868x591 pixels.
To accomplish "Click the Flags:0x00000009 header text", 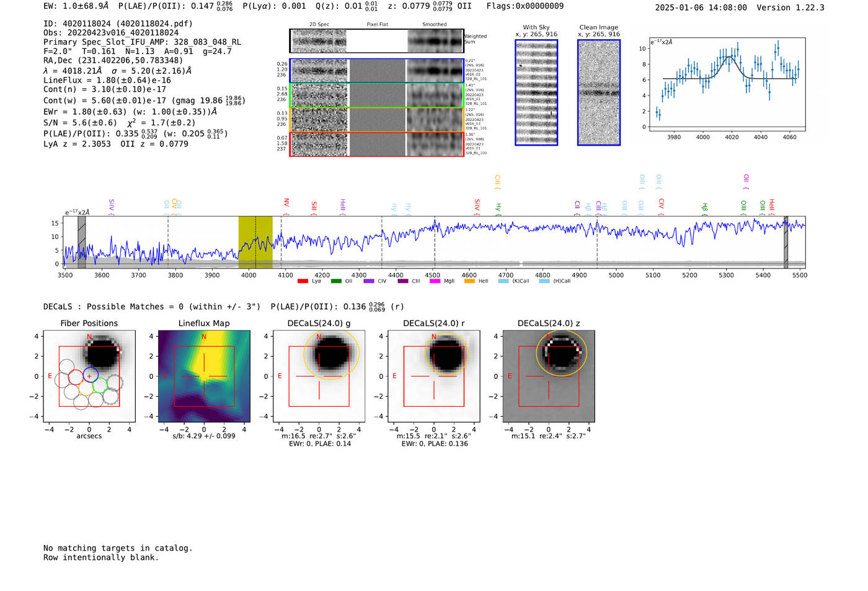I will pyautogui.click(x=525, y=6).
